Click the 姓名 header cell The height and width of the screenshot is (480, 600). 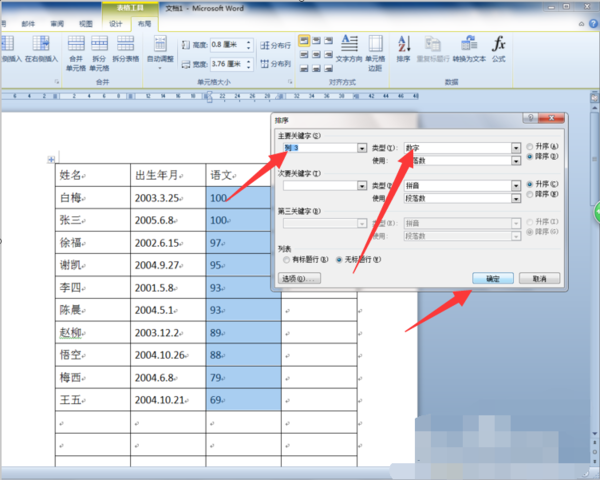tap(93, 175)
